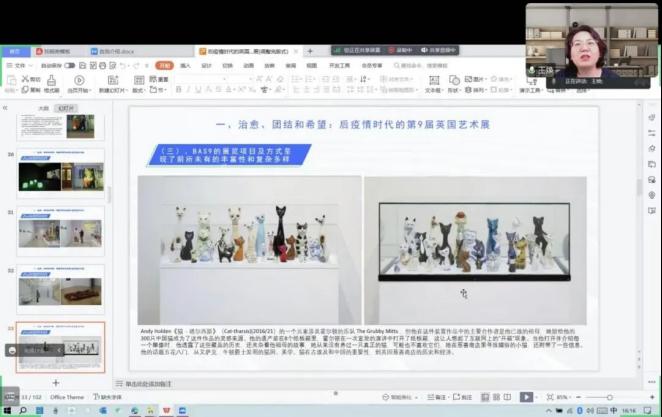This screenshot has width=662, height=417.
Task: Toggle Notes pane from status bar
Action: pyautogui.click(x=437, y=397)
